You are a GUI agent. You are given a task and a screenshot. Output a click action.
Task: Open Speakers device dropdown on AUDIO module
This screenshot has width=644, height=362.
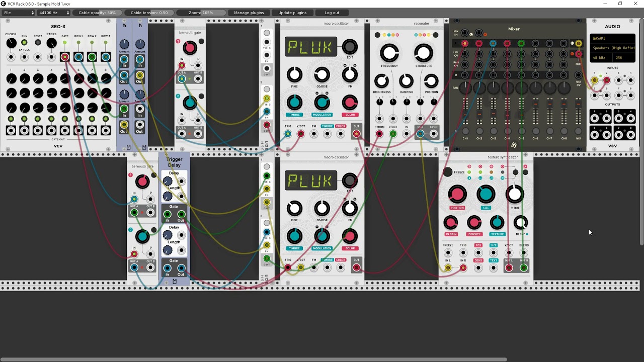[612, 48]
